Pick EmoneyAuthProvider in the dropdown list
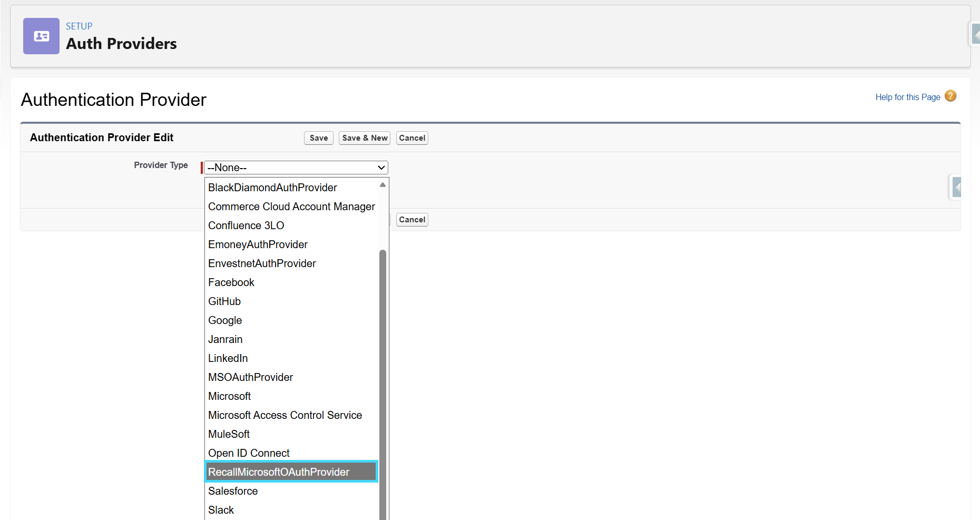The image size is (980, 520). pyautogui.click(x=291, y=244)
